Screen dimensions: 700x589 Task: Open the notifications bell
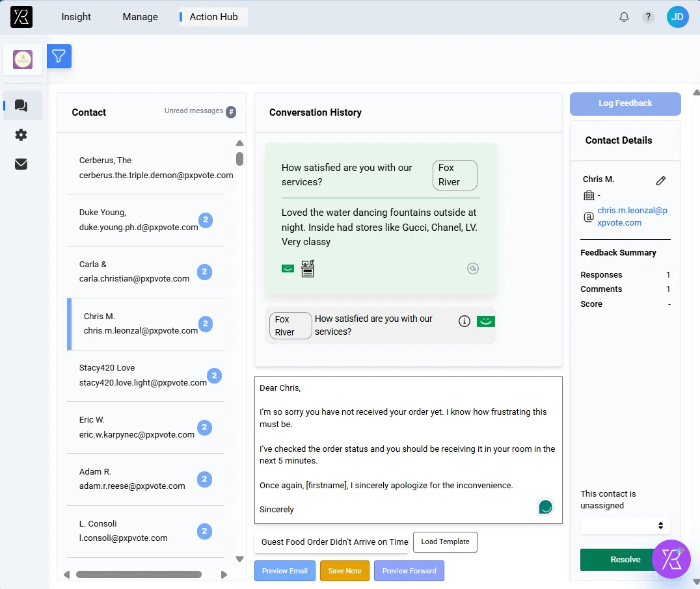[623, 17]
